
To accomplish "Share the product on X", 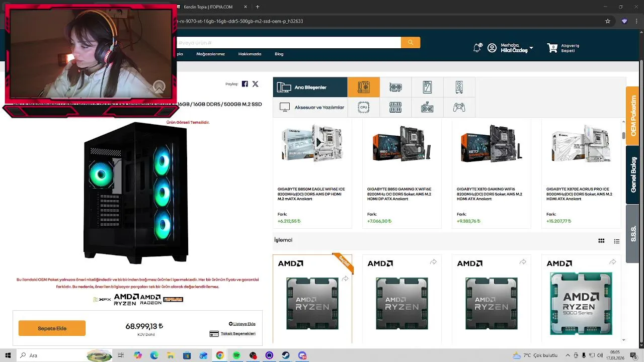I will (255, 84).
